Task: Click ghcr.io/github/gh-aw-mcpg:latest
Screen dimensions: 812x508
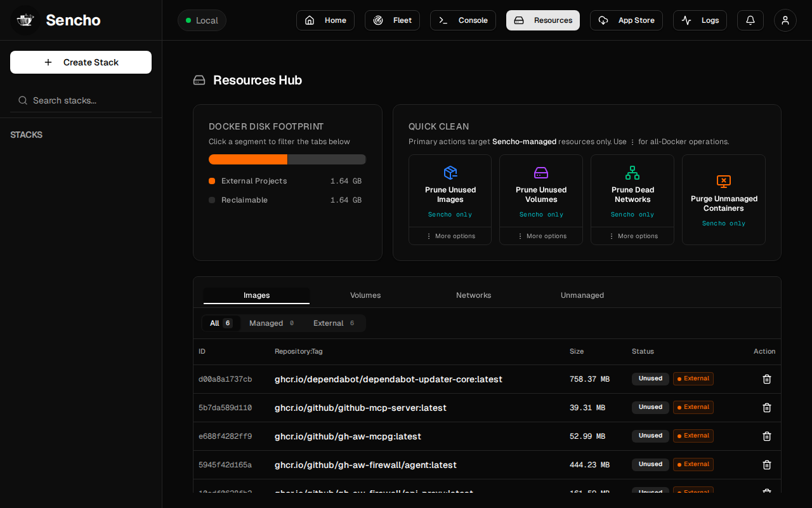Action: (348, 436)
